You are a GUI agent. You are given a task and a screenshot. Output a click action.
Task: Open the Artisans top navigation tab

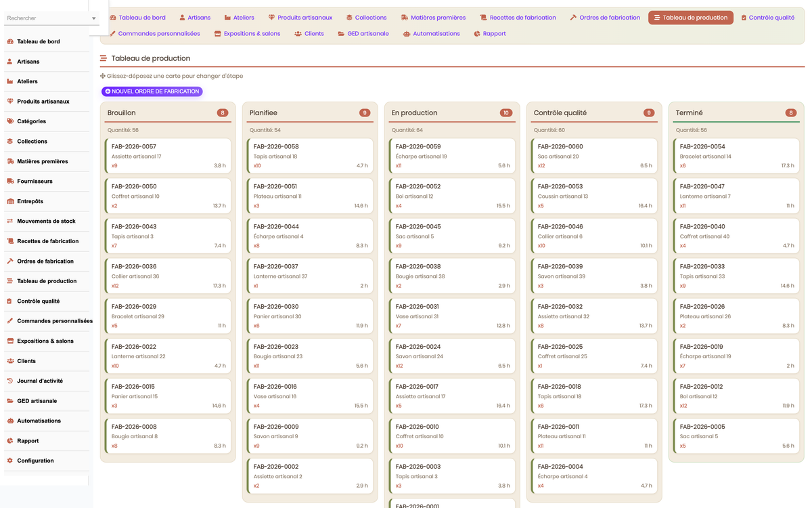(196, 18)
